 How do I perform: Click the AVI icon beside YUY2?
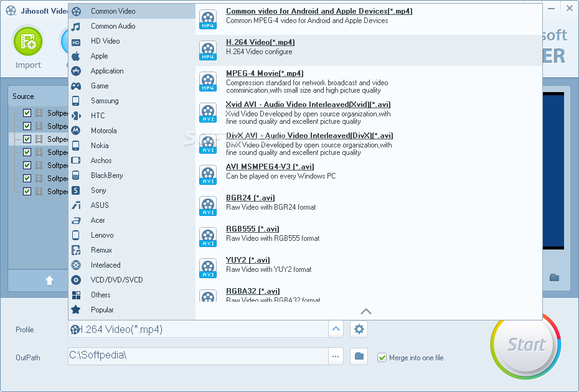(x=208, y=268)
